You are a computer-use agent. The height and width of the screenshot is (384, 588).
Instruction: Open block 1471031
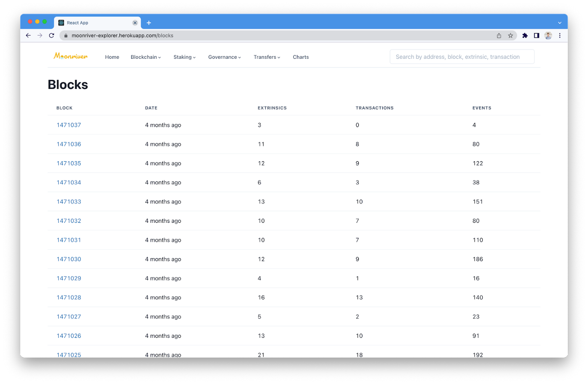click(69, 240)
